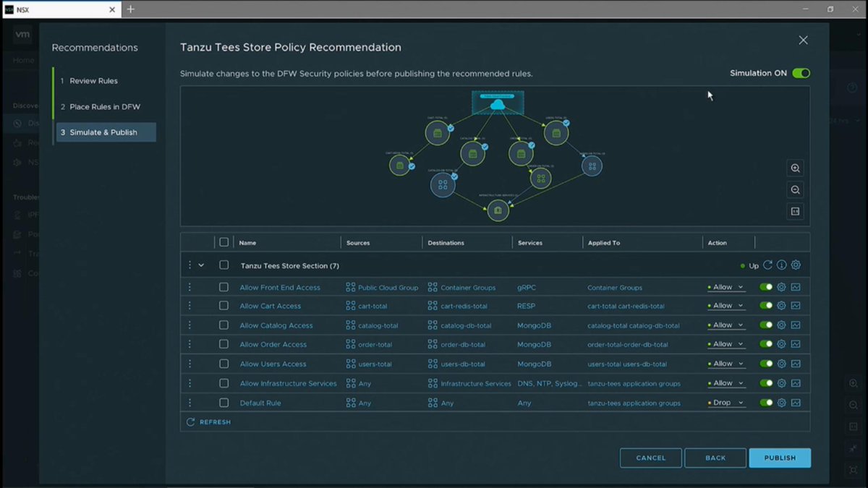Image resolution: width=868 pixels, height=488 pixels.
Task: Open Action dropdown for Default Rule
Action: point(726,403)
